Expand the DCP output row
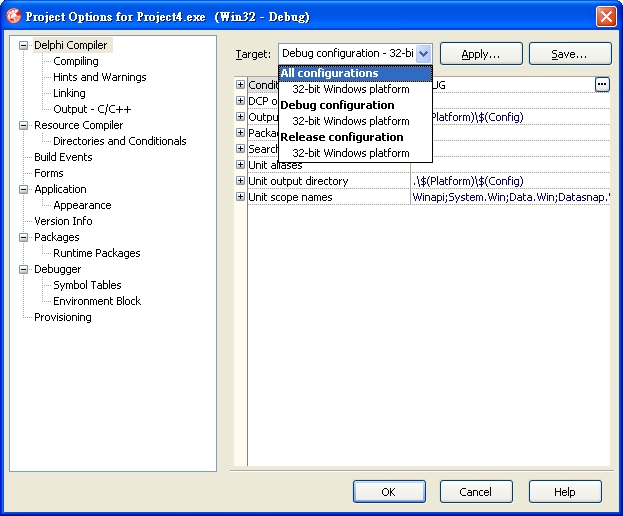 (x=240, y=100)
